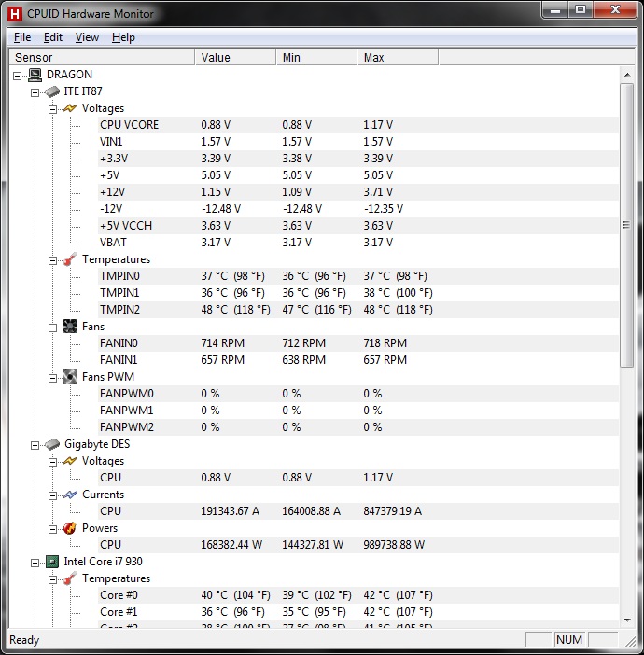Click the Gigabyte DES chip icon
This screenshot has width=644, height=655.
coord(52,444)
